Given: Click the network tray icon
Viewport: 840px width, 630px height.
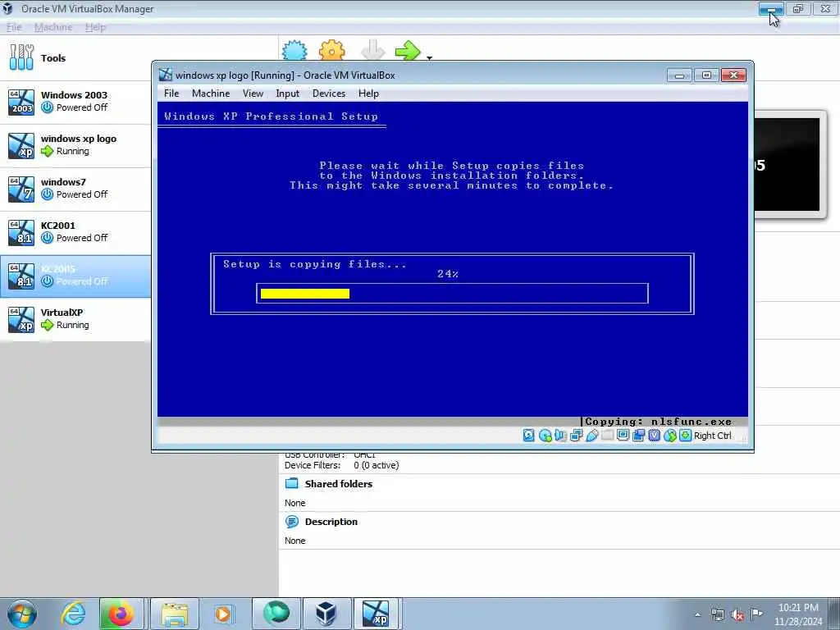Looking at the screenshot, I should pyautogui.click(x=717, y=615).
